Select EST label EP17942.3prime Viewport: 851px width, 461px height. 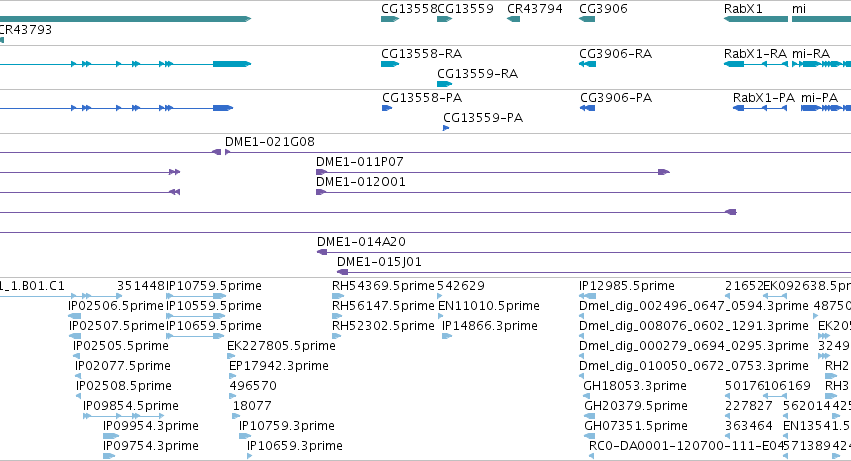coord(279,366)
